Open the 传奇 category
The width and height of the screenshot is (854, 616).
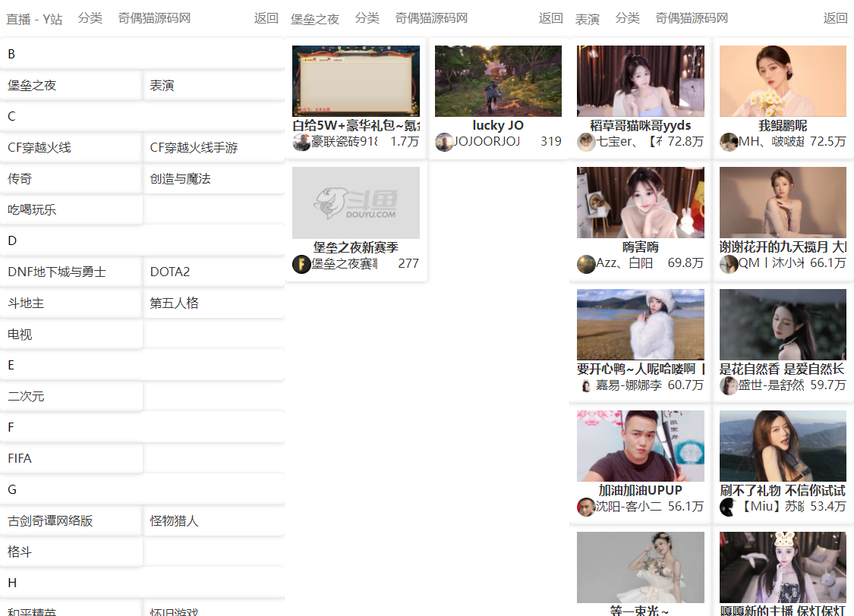[71, 178]
